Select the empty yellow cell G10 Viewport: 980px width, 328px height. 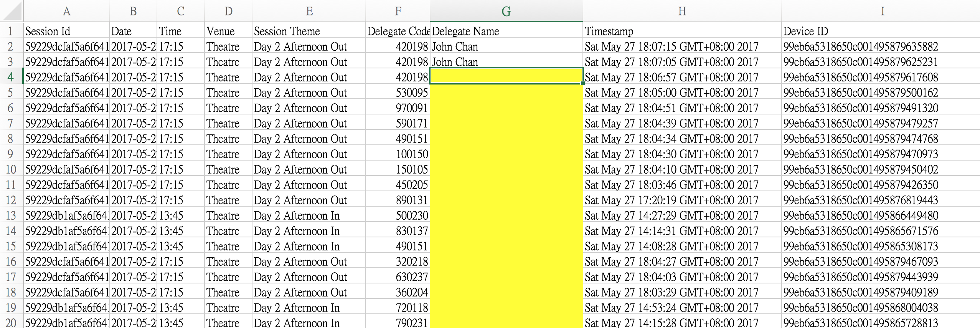click(506, 169)
